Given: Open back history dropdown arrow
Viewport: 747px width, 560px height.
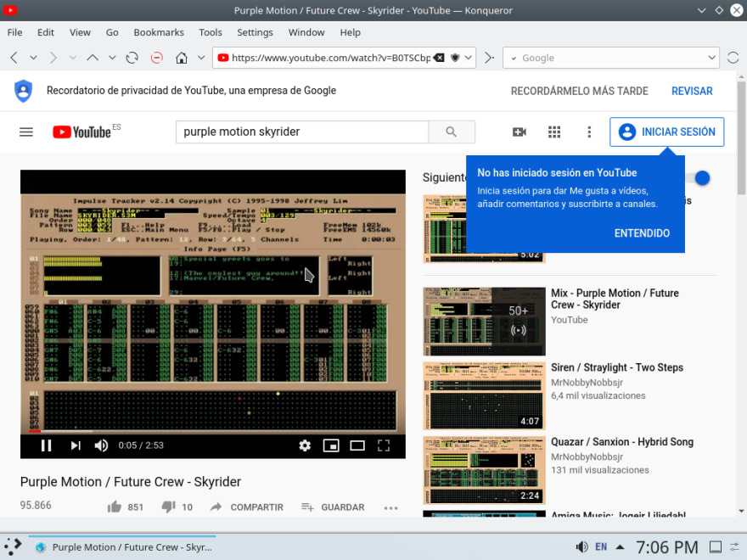Looking at the screenshot, I should point(33,58).
